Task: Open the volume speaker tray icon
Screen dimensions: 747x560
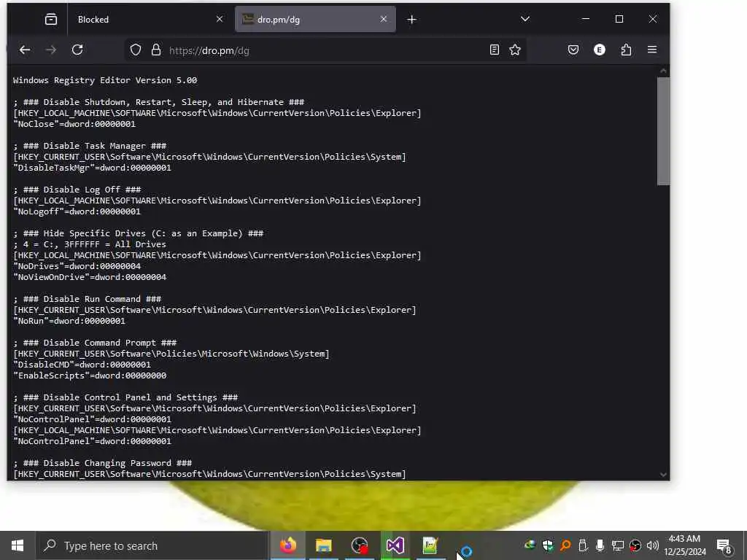Action: click(653, 545)
